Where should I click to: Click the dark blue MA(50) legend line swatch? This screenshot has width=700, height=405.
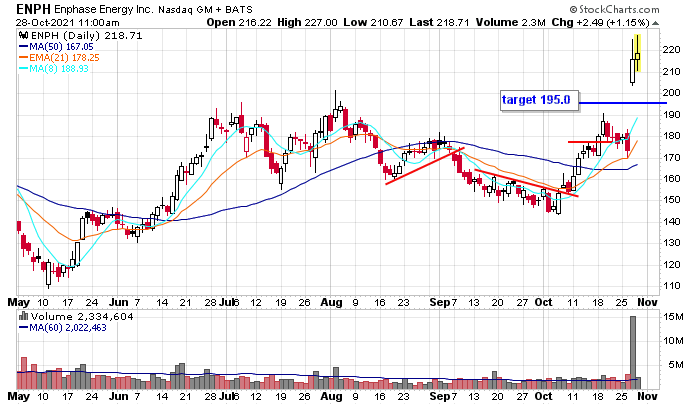click(x=24, y=47)
